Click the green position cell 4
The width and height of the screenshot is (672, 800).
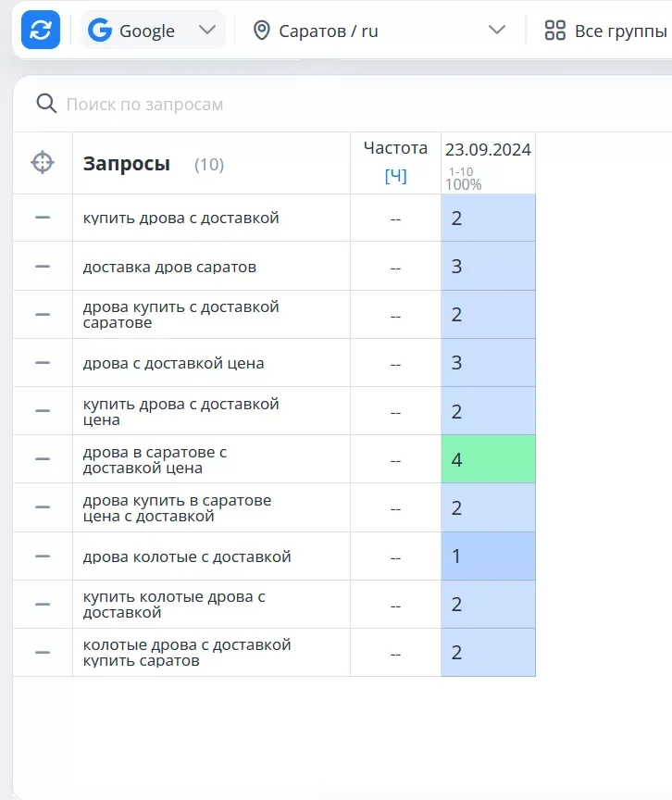(488, 459)
